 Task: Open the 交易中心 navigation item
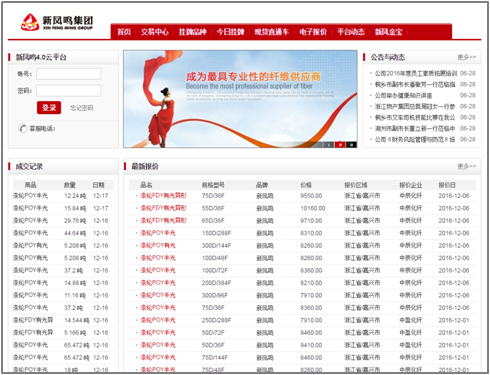pos(154,32)
